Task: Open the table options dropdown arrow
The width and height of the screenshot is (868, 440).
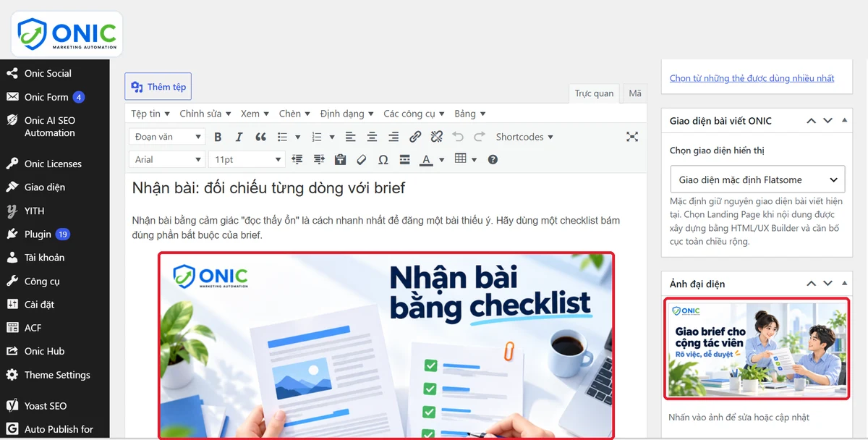Action: click(x=475, y=159)
